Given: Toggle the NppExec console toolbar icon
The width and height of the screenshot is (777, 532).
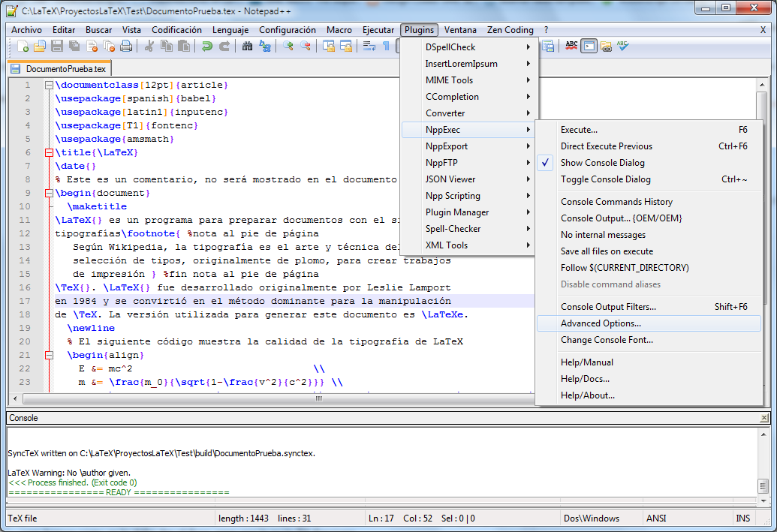Looking at the screenshot, I should coord(589,47).
